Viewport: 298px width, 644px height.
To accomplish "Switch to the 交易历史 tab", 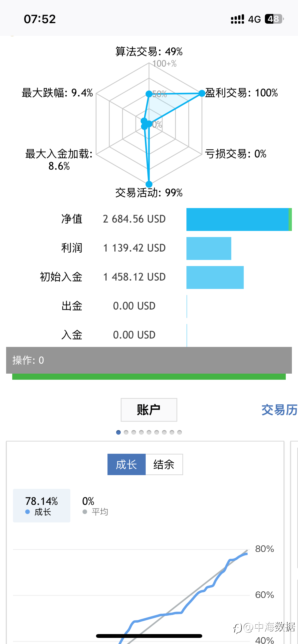I will pos(279,410).
